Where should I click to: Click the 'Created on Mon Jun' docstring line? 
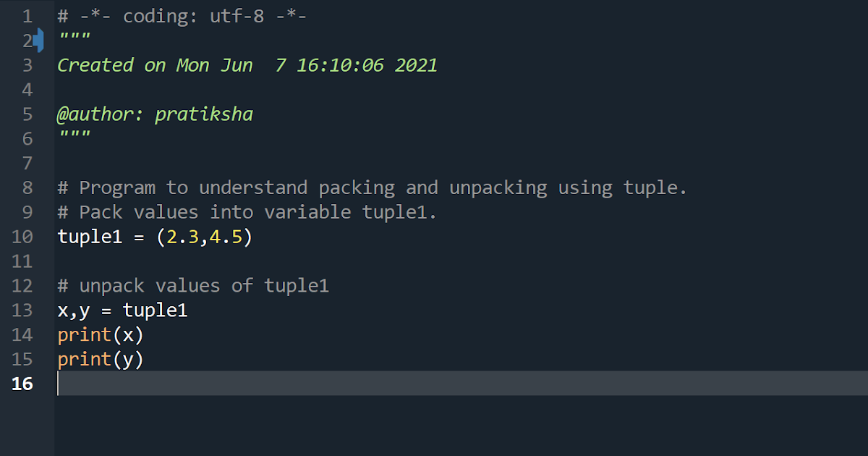(247, 65)
